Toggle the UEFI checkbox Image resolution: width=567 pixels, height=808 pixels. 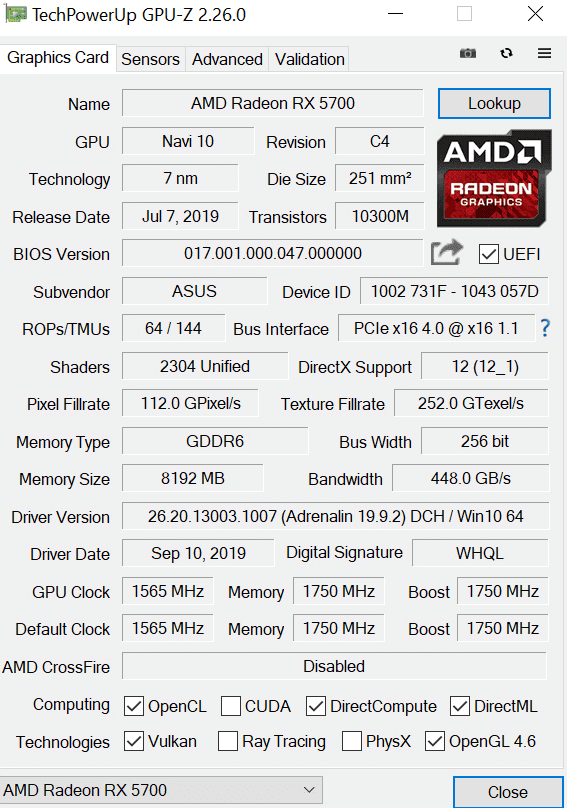click(x=488, y=254)
